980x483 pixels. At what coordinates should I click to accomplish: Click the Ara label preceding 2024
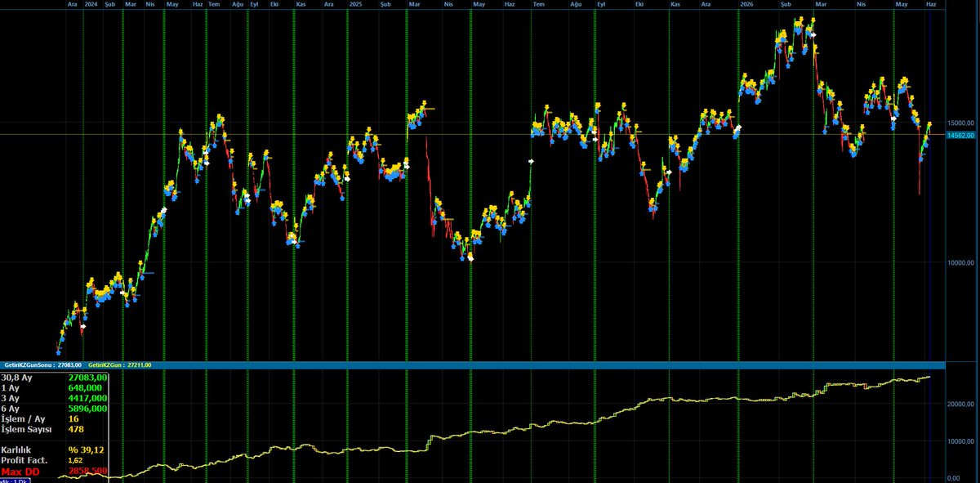pos(72,4)
